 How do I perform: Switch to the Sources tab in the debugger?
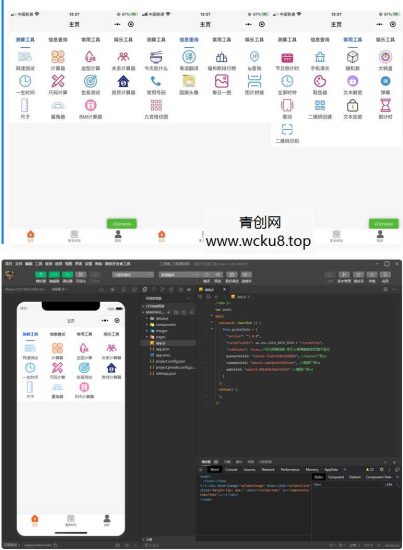click(x=249, y=469)
